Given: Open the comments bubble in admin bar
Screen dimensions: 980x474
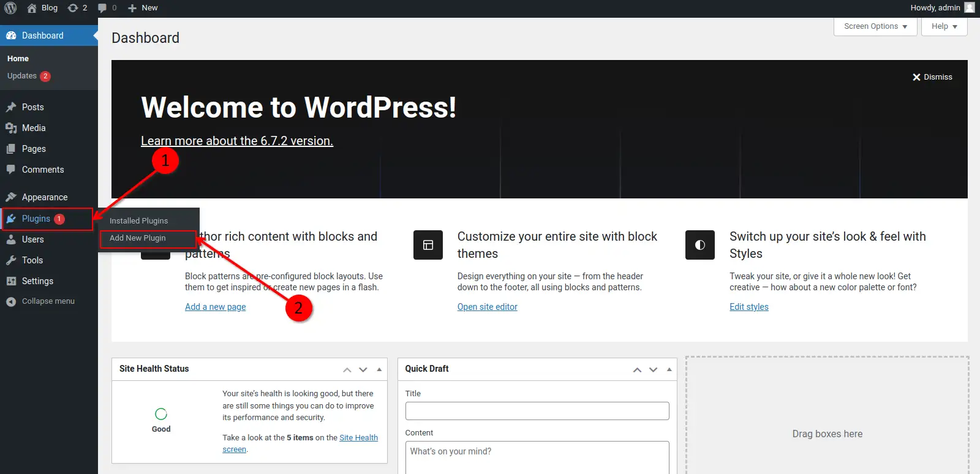Looking at the screenshot, I should (x=107, y=8).
